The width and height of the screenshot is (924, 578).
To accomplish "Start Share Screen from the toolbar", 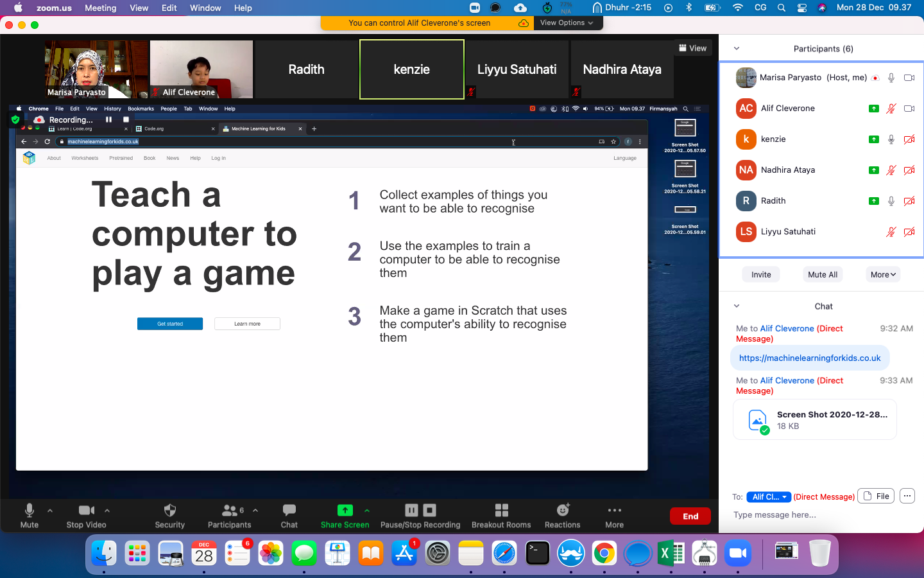I will pos(345,516).
